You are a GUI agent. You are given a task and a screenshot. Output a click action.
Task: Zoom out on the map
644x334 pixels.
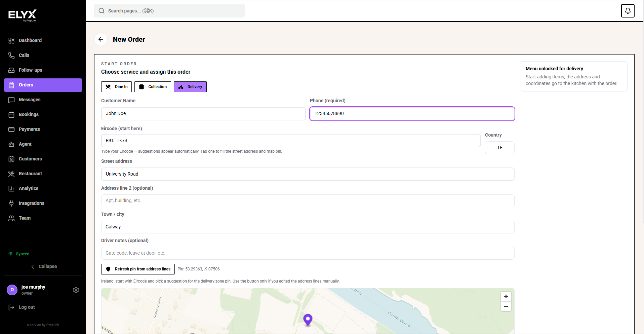pyautogui.click(x=506, y=306)
